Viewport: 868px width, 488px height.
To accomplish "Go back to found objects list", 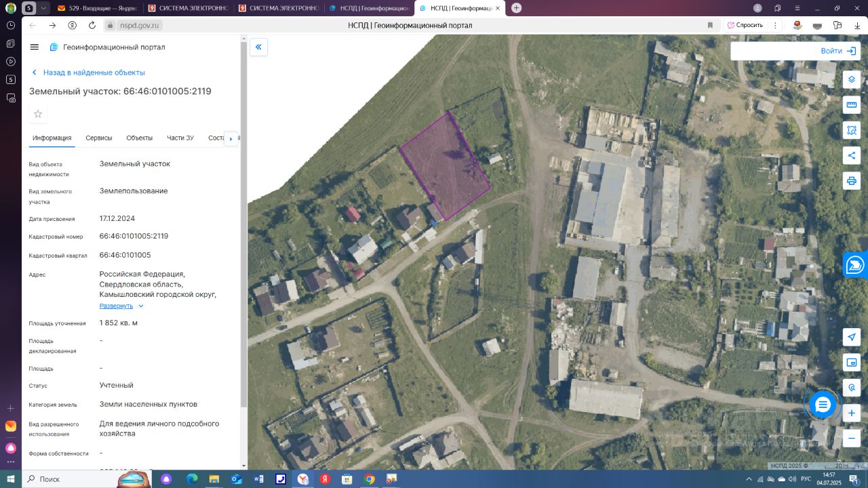I will click(x=88, y=73).
